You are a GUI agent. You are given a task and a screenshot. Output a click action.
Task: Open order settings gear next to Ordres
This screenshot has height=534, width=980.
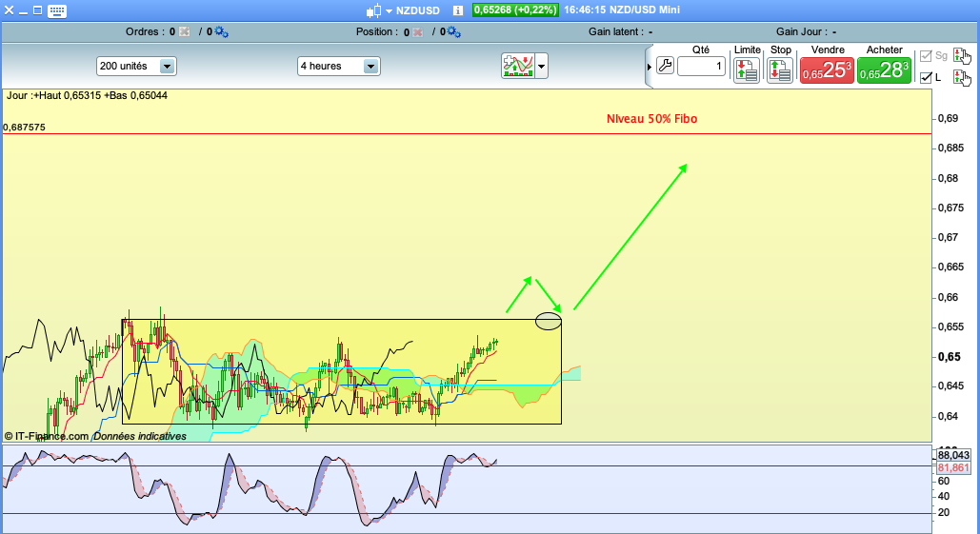pos(221,31)
